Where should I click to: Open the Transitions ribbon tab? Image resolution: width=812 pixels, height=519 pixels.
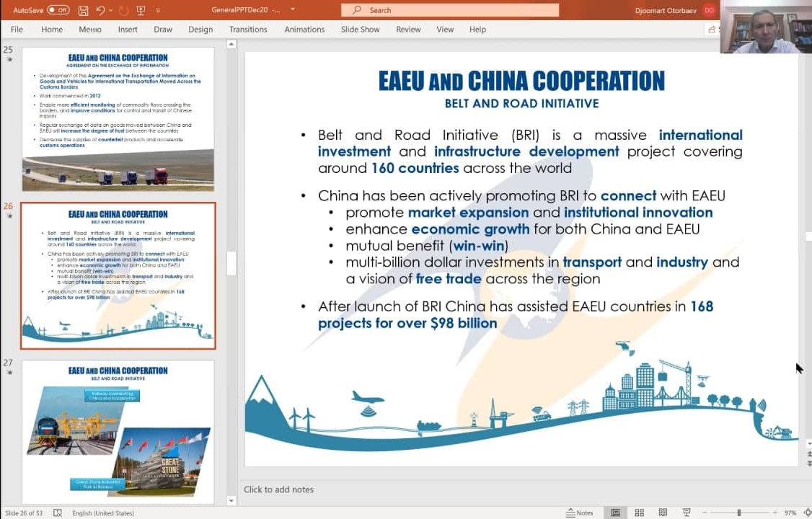click(248, 30)
